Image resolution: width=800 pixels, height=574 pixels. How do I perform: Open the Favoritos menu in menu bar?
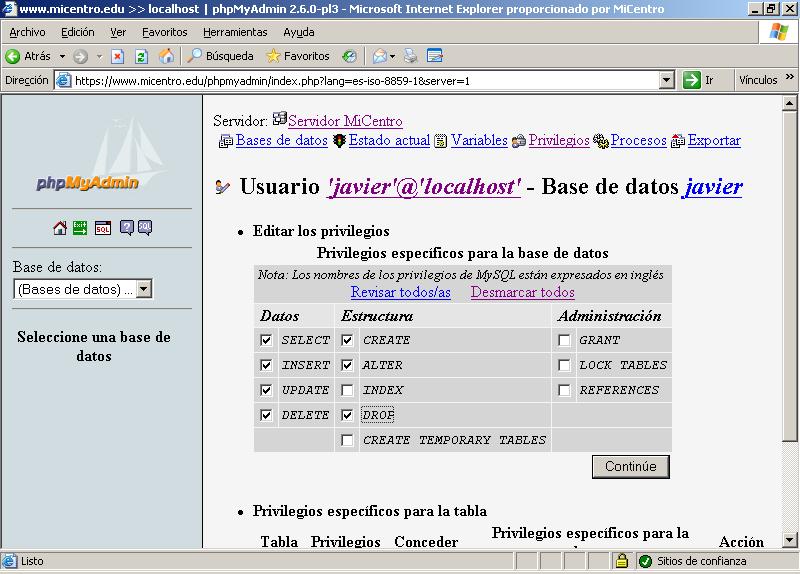click(164, 32)
